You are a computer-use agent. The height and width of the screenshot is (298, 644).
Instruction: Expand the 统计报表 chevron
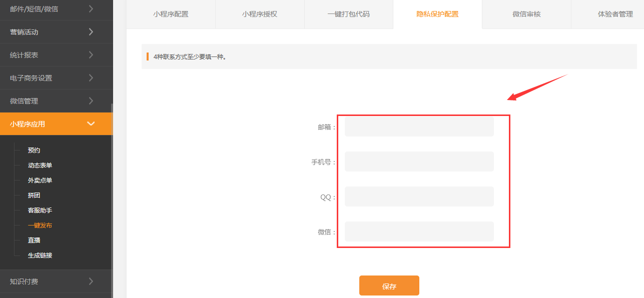tap(91, 55)
